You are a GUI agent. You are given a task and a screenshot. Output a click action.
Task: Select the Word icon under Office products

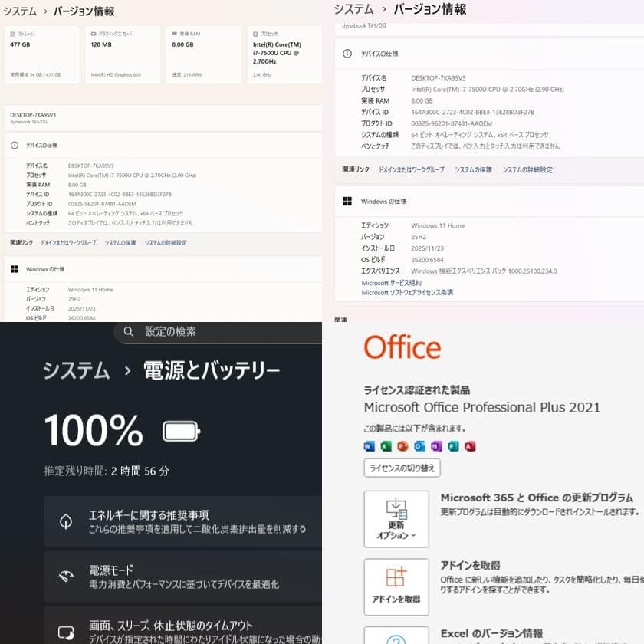(368, 445)
